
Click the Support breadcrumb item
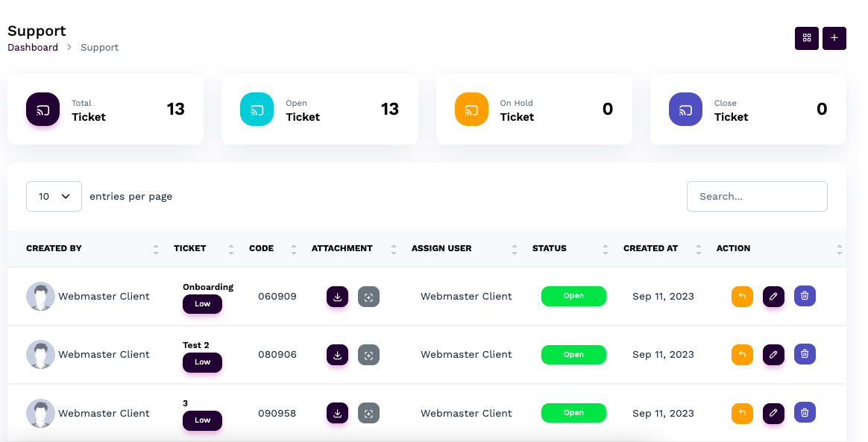99,47
